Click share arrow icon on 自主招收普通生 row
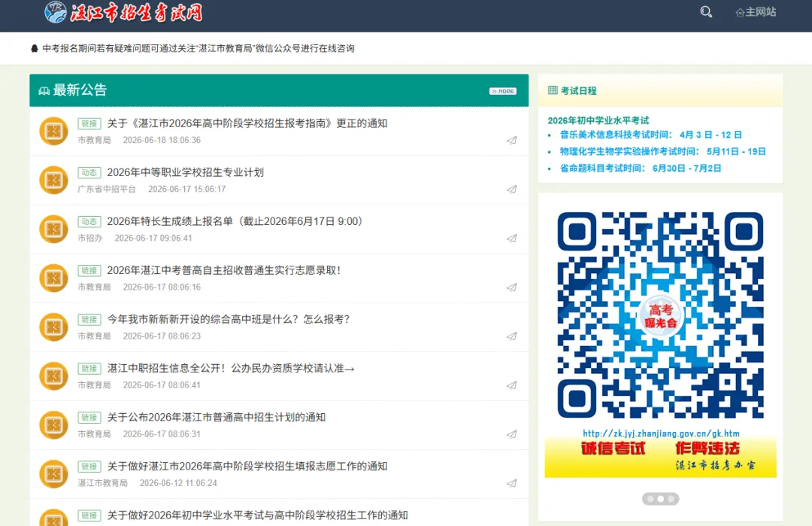 (x=512, y=287)
